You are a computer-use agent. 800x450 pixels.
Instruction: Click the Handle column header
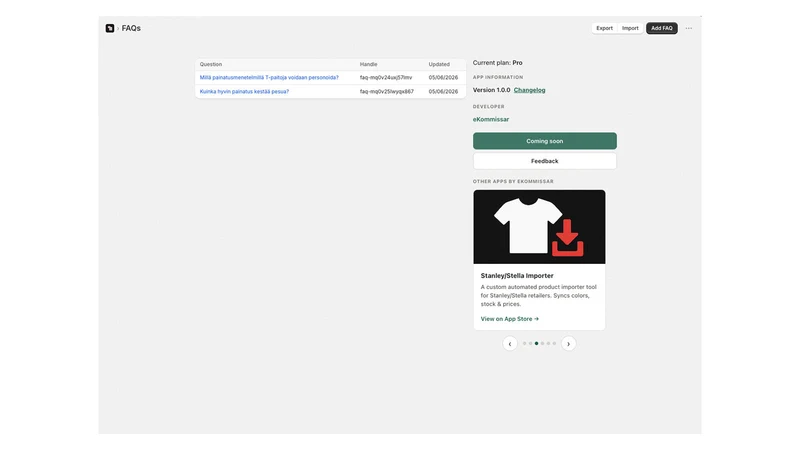click(368, 64)
